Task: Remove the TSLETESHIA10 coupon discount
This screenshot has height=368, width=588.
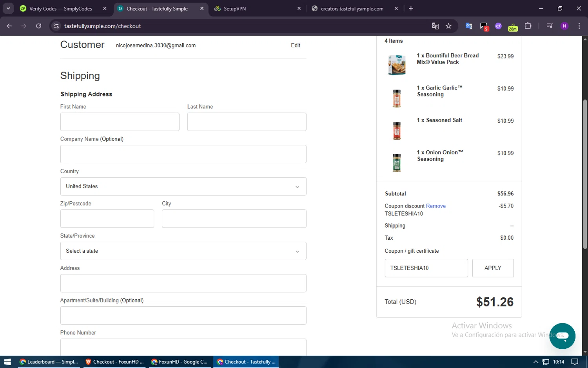Action: pyautogui.click(x=436, y=206)
